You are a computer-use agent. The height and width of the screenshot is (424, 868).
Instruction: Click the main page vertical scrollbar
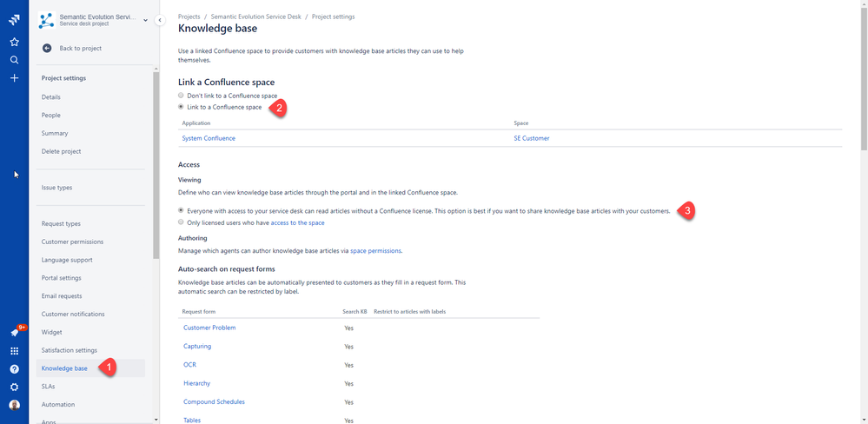click(865, 77)
